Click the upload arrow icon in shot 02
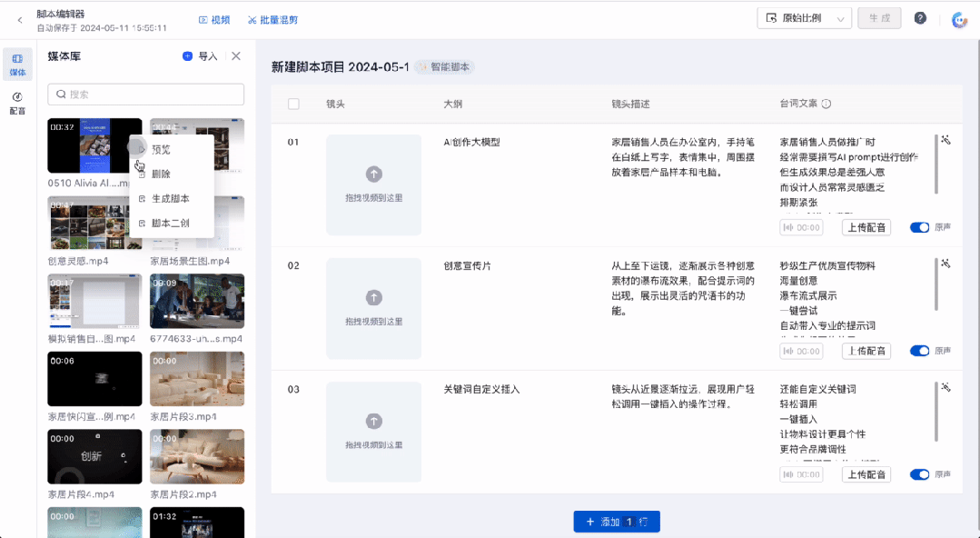 [x=374, y=298]
